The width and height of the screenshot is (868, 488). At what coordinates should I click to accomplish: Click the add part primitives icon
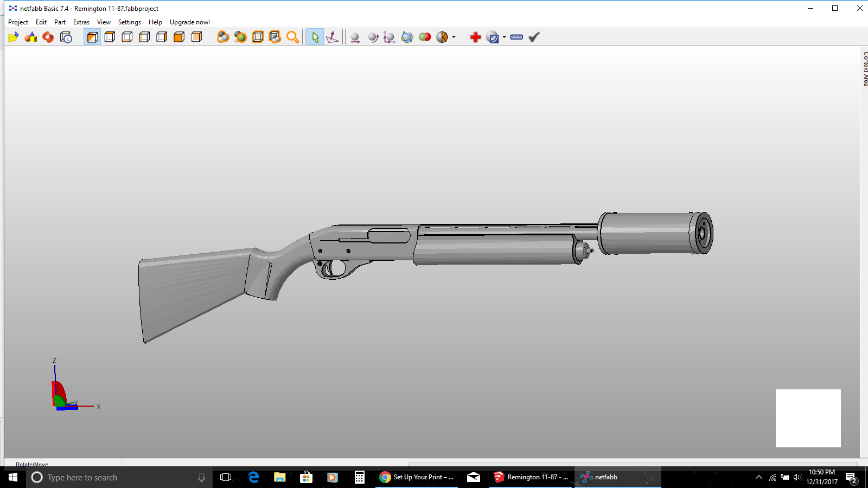pyautogui.click(x=31, y=37)
